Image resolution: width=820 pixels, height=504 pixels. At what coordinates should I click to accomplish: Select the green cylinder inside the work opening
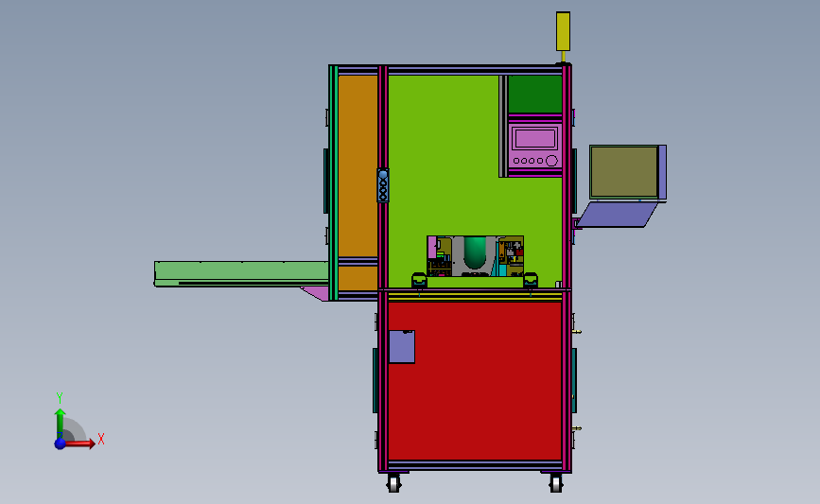475,252
